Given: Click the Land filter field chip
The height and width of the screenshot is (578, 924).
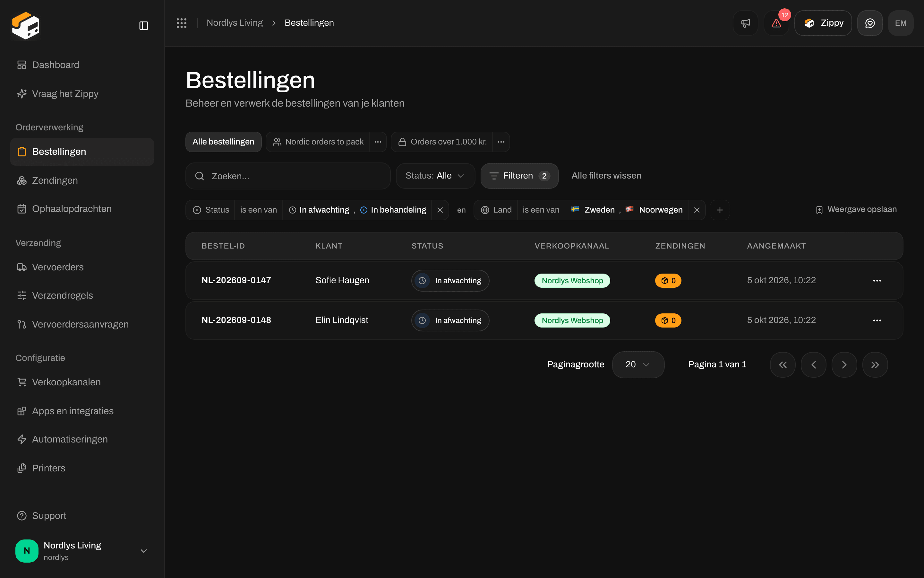Looking at the screenshot, I should (x=496, y=210).
